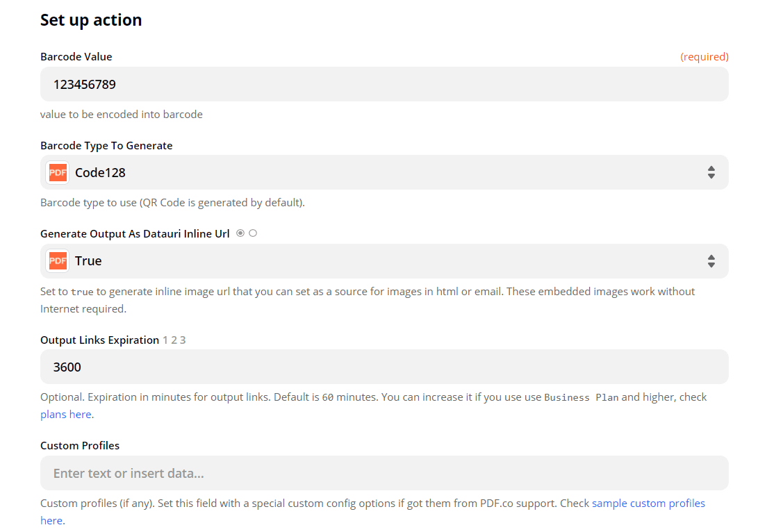Click the 3600 expiration input field
Image resolution: width=767 pixels, height=532 pixels.
pyautogui.click(x=384, y=367)
